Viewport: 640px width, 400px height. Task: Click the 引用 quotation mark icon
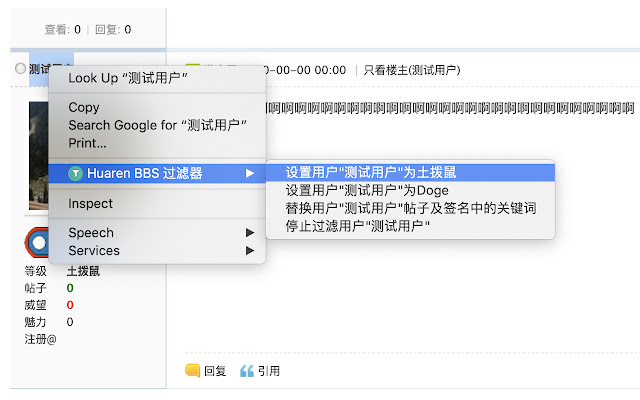coord(247,371)
